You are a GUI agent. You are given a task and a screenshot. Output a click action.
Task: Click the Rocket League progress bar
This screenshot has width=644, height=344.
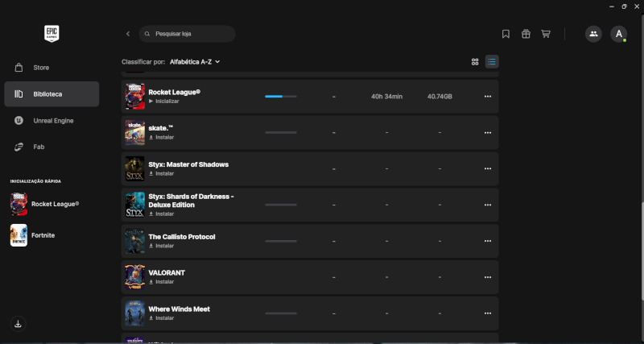280,97
